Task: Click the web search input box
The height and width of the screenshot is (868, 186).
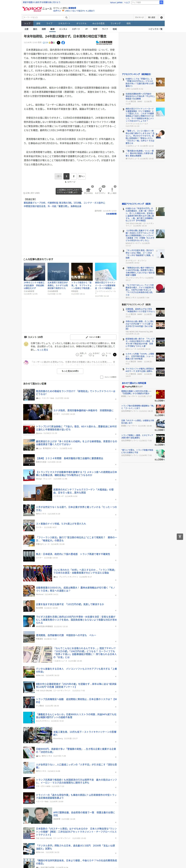Action: pos(145,2)
